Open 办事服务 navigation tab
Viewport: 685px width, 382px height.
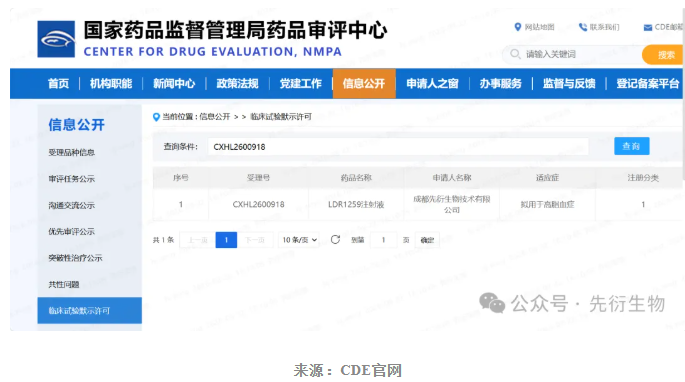[x=501, y=83]
